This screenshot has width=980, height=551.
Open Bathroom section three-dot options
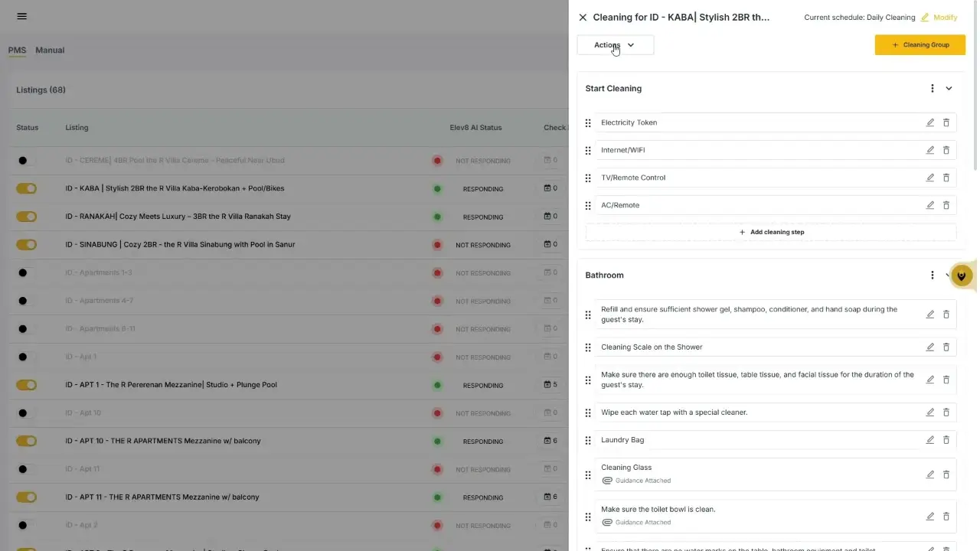point(933,275)
